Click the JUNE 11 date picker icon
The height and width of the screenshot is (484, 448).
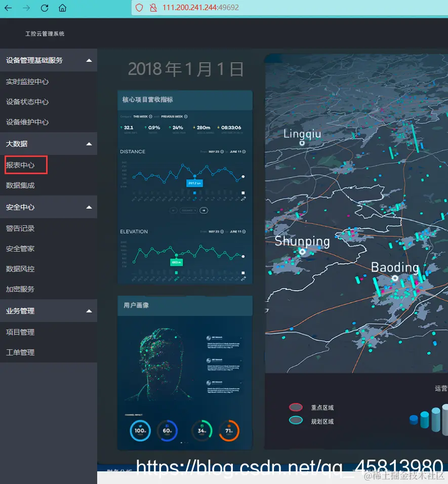pos(244,152)
